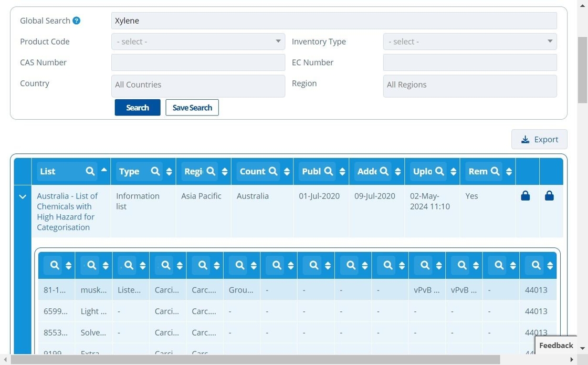Open the Feedback tab

(556, 345)
